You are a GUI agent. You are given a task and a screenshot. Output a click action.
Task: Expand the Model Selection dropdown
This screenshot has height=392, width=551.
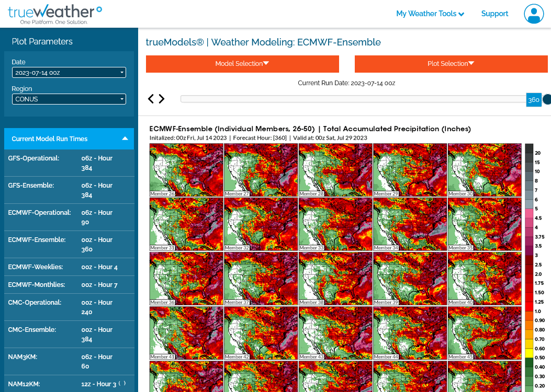[242, 64]
